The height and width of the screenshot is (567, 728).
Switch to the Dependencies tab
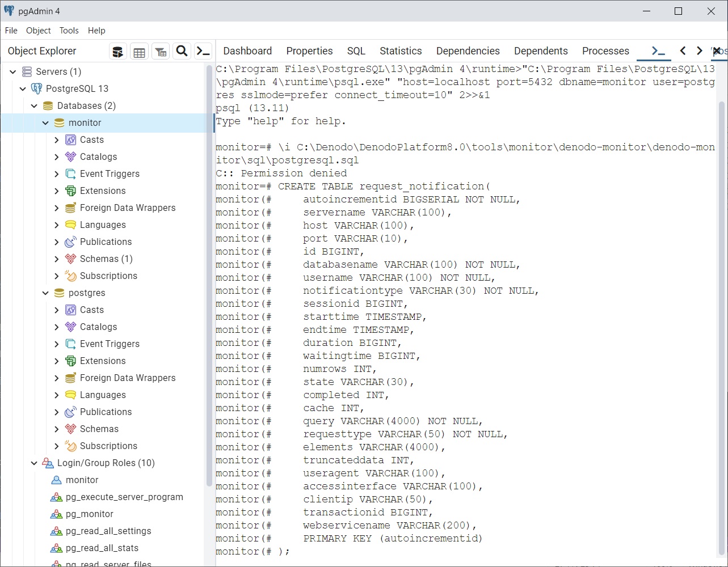(468, 51)
